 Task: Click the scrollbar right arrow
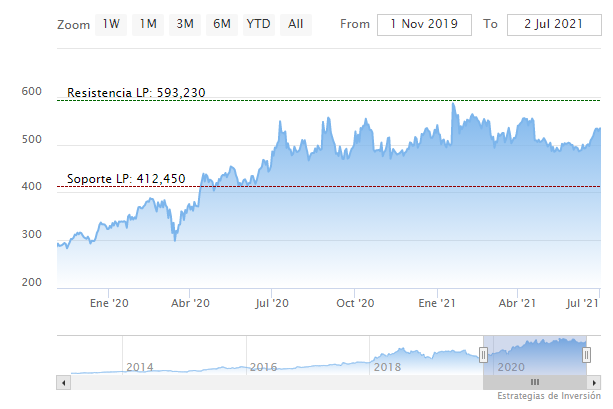[x=593, y=382]
